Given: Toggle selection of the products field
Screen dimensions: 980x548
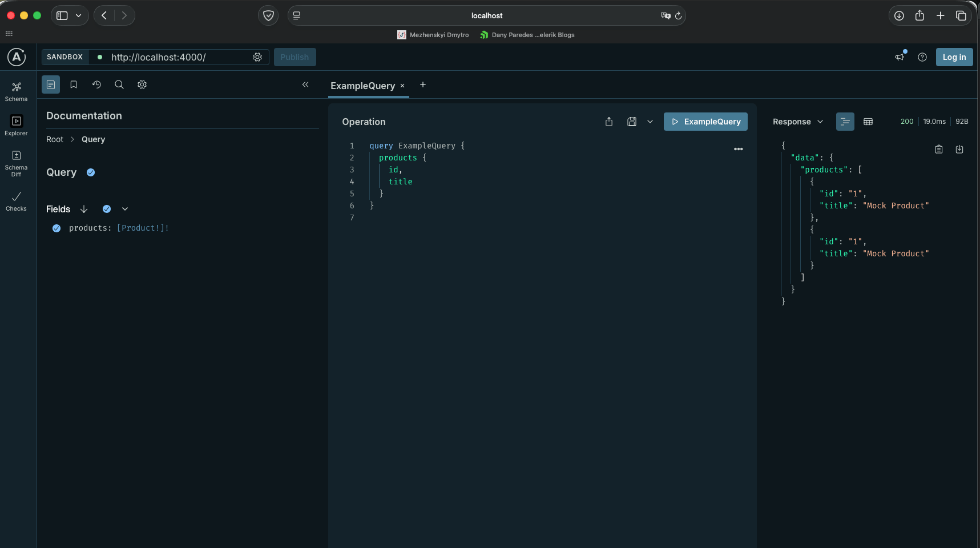Looking at the screenshot, I should [56, 228].
